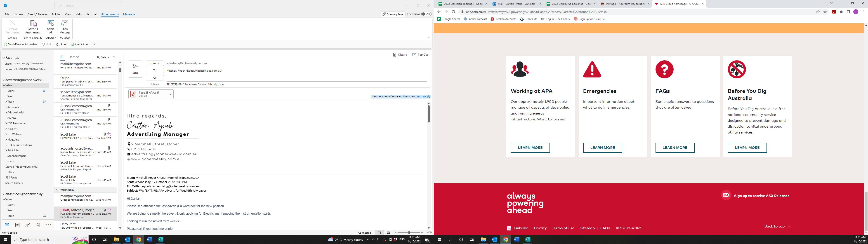Customize quick access toolbar dropdown
Screen dimensions: 868x244
[94, 44]
